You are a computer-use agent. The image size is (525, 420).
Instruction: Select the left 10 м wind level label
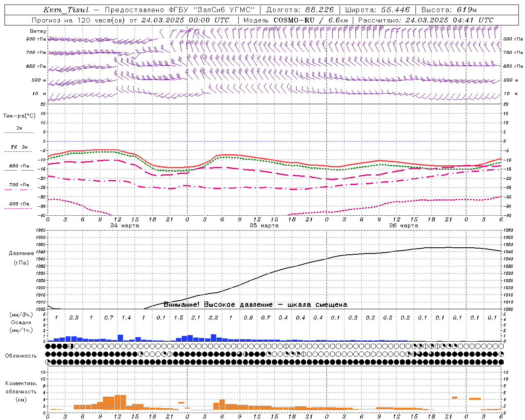[39, 94]
